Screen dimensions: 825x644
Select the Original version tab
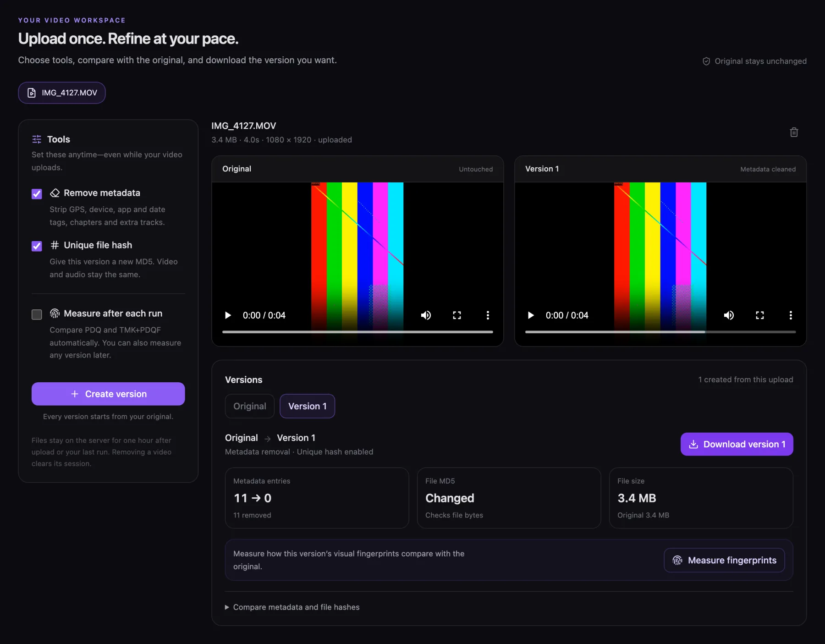click(250, 406)
